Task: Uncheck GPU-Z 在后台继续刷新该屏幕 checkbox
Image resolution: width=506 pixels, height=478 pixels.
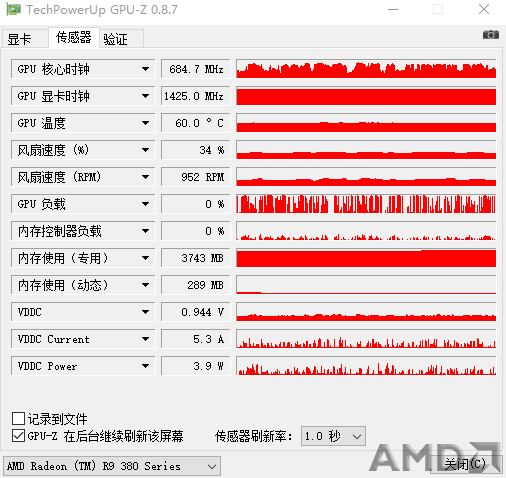Action: (x=18, y=436)
